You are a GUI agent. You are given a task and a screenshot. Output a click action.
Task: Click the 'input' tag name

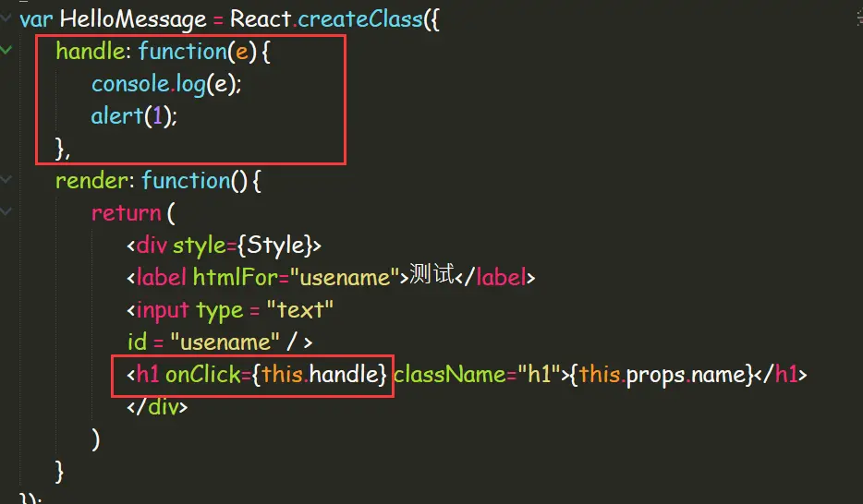[163, 310]
